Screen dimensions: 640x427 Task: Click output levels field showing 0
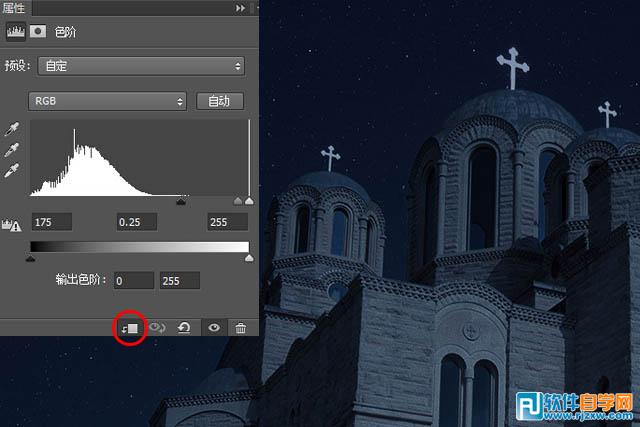point(134,280)
